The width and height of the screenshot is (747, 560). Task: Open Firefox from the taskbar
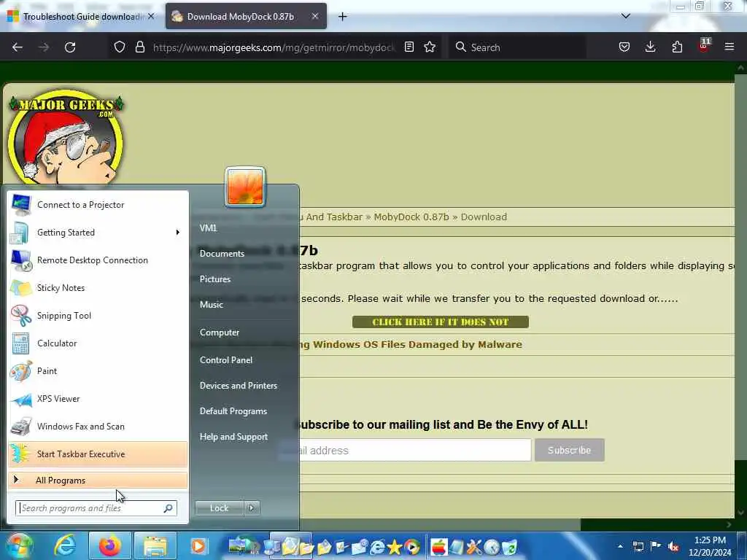point(109,546)
